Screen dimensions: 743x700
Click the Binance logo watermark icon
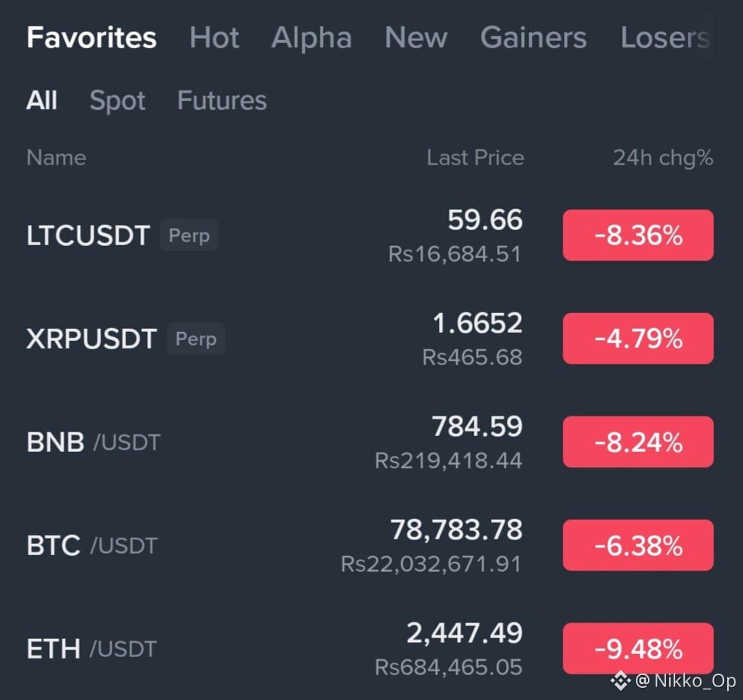click(620, 681)
